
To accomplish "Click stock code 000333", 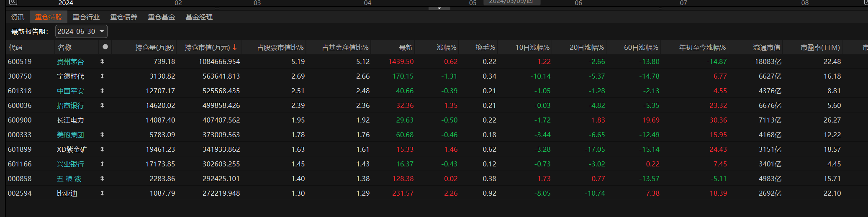I will (20, 135).
